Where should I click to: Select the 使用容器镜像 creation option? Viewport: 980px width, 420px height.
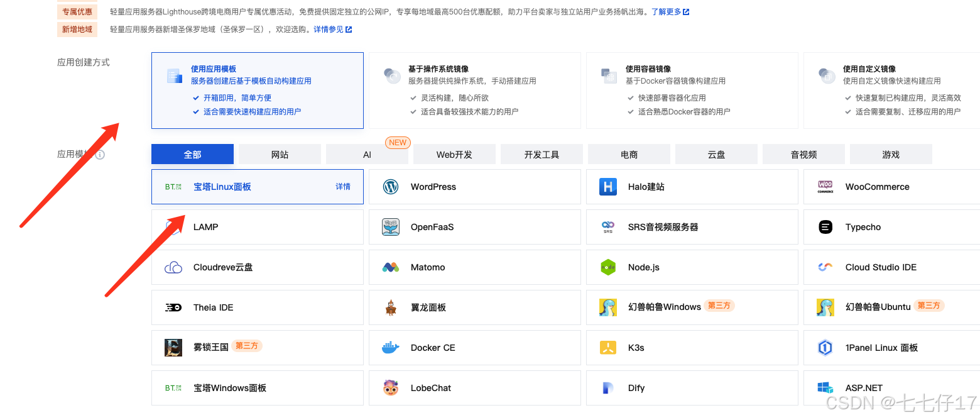pyautogui.click(x=692, y=91)
